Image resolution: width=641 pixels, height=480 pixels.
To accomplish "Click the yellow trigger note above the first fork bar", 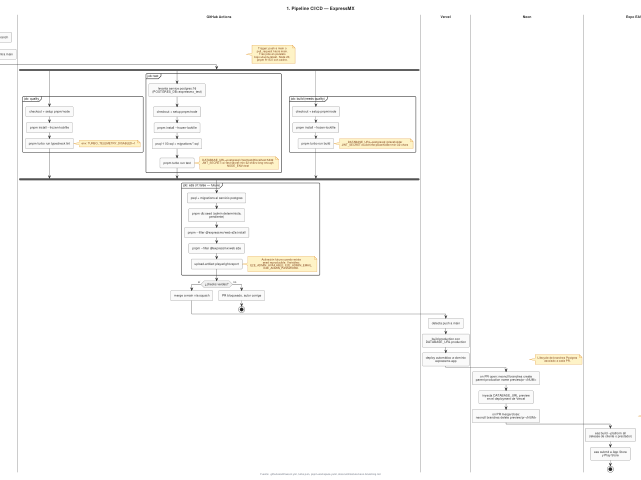I will click(x=273, y=54).
